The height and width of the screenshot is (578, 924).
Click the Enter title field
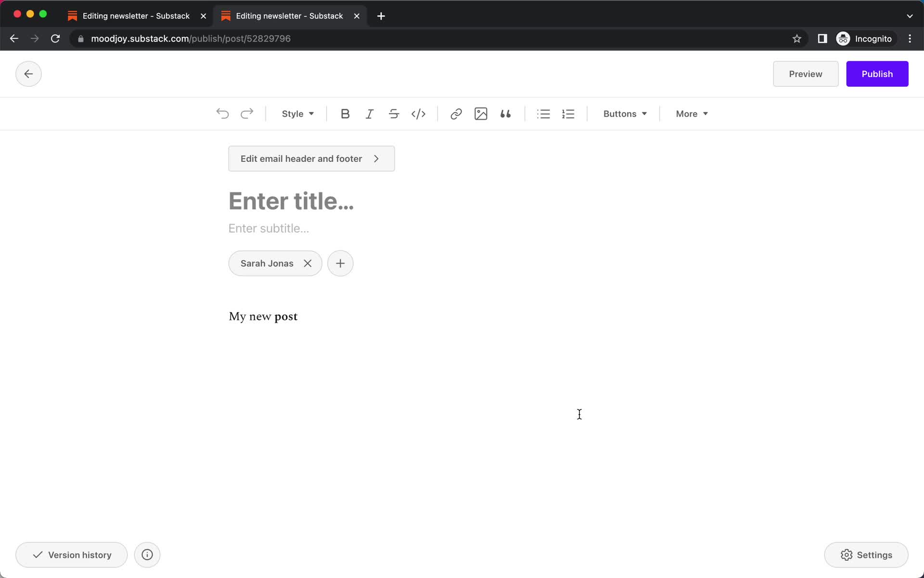(x=291, y=201)
